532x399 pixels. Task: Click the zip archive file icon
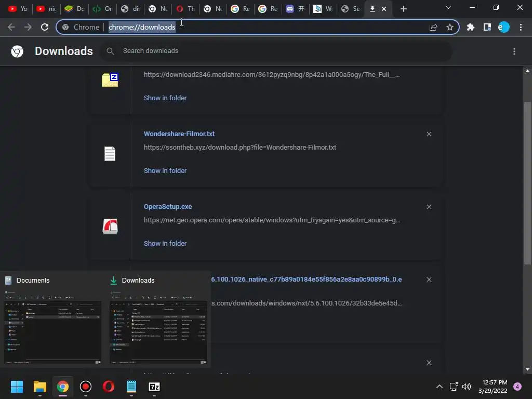tap(110, 80)
